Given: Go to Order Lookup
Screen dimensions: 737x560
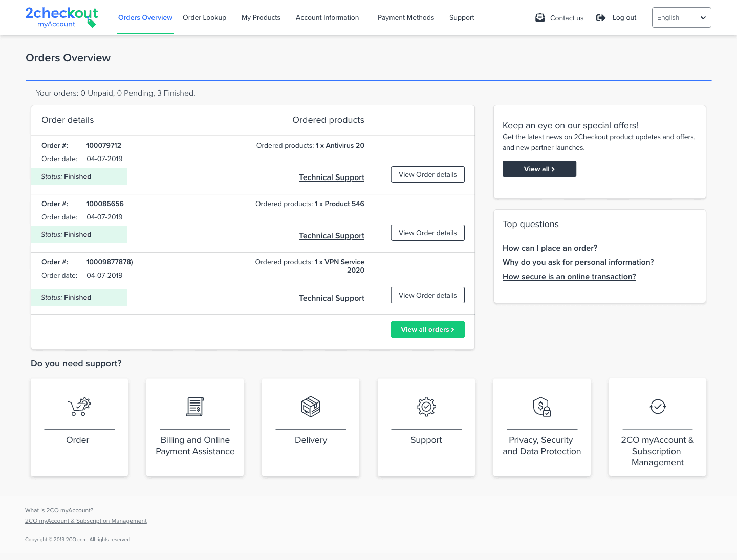Looking at the screenshot, I should [x=204, y=17].
